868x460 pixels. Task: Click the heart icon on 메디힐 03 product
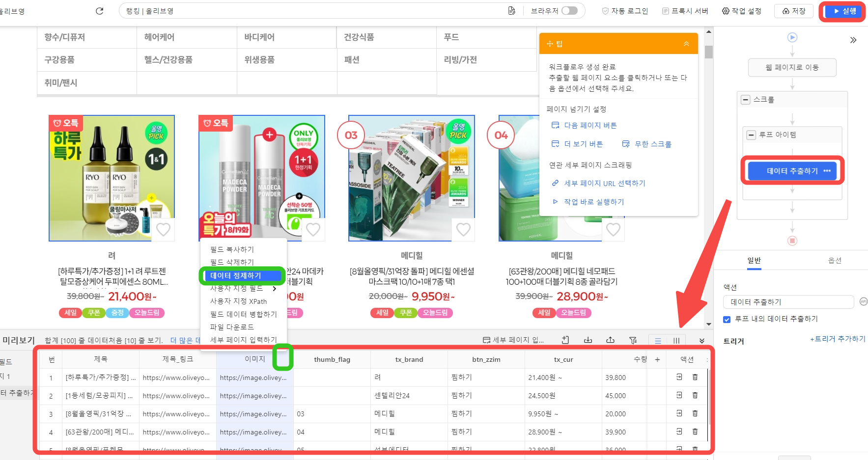[x=463, y=229]
